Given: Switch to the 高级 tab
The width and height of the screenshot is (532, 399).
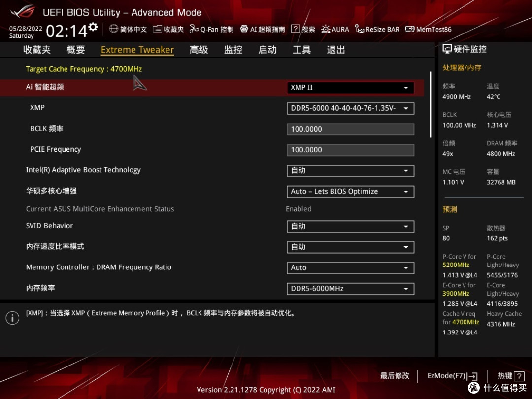Looking at the screenshot, I should (x=199, y=50).
